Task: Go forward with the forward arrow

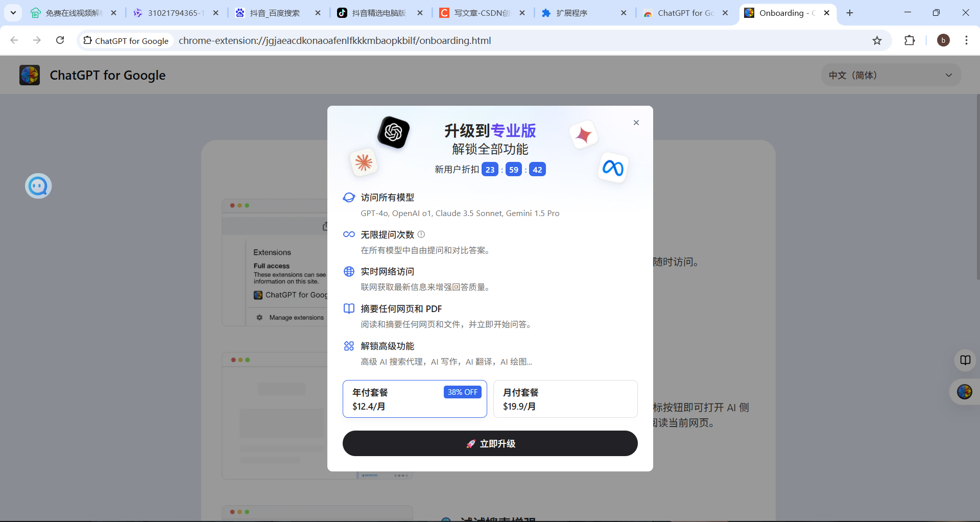Action: tap(37, 40)
